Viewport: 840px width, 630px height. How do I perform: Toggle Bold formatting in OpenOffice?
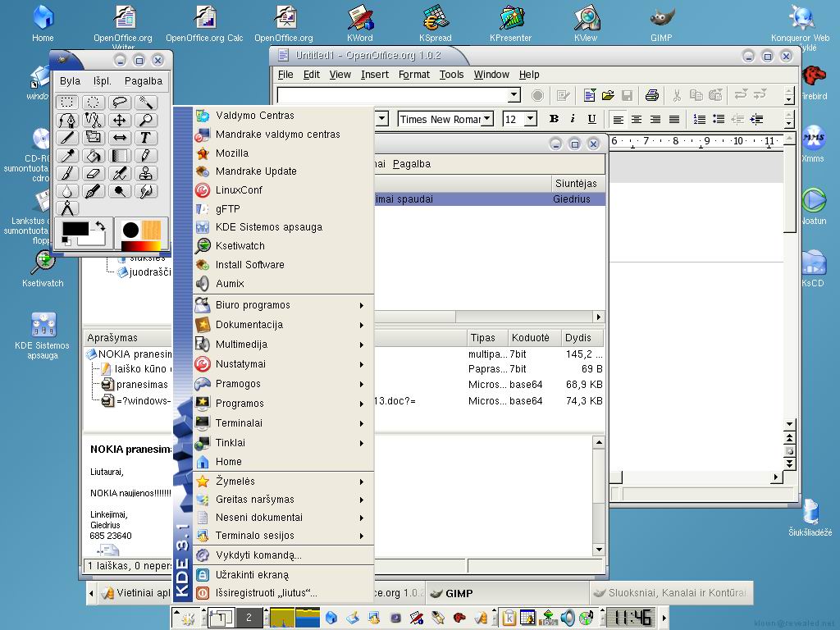coord(554,119)
